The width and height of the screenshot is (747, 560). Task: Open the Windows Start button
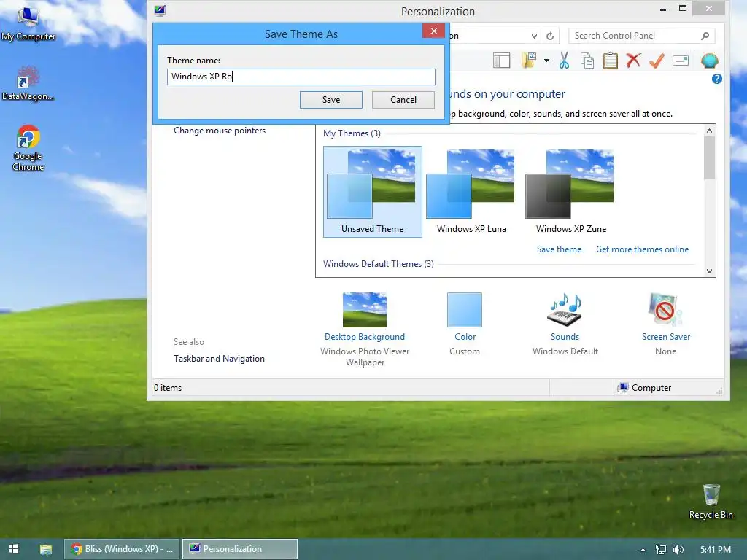[x=13, y=549]
